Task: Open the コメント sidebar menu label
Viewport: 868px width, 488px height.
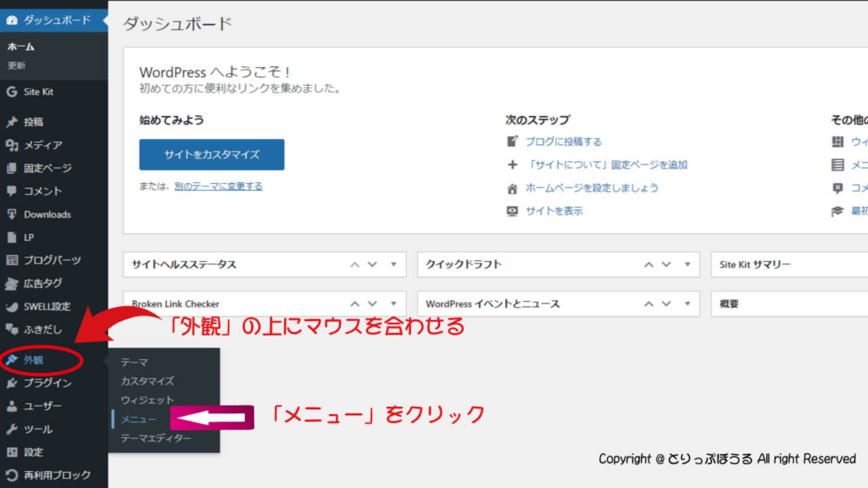Action: [42, 191]
